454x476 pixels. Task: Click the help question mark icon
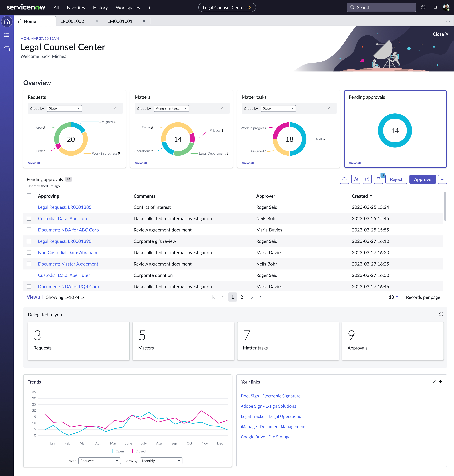click(x=423, y=8)
